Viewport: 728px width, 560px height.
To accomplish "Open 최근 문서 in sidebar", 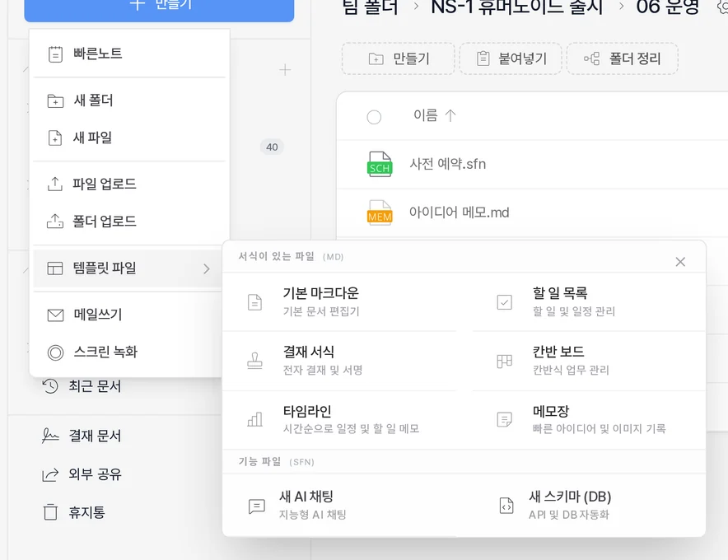I will tap(95, 386).
